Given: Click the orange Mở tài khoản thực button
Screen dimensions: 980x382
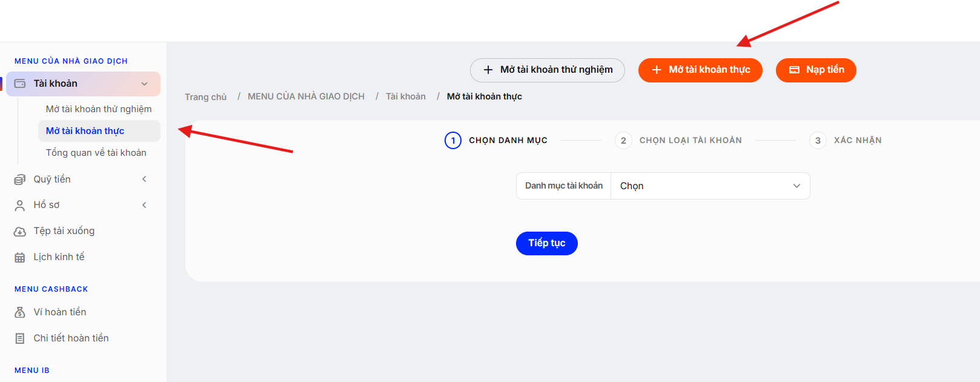Looking at the screenshot, I should 700,70.
